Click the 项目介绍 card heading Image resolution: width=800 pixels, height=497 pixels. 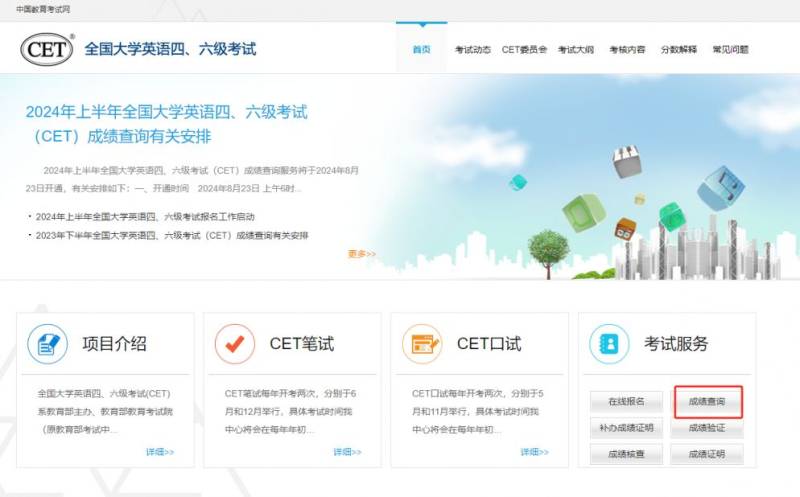point(114,344)
